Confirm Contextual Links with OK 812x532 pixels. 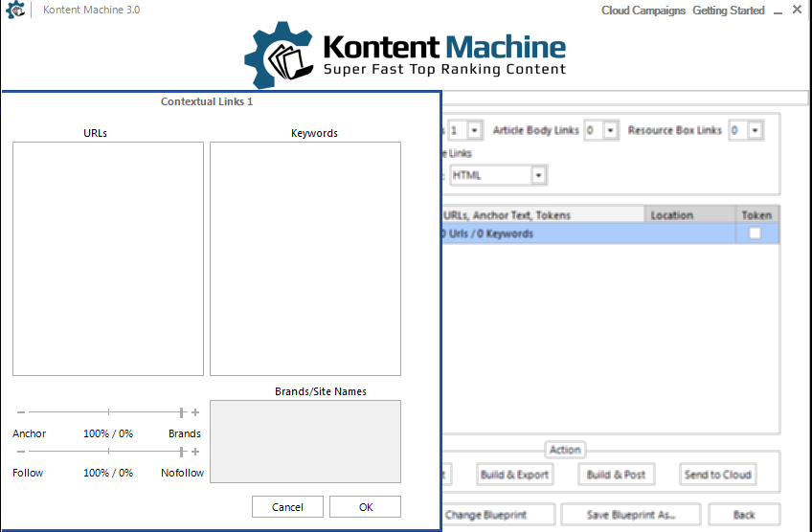365,506
